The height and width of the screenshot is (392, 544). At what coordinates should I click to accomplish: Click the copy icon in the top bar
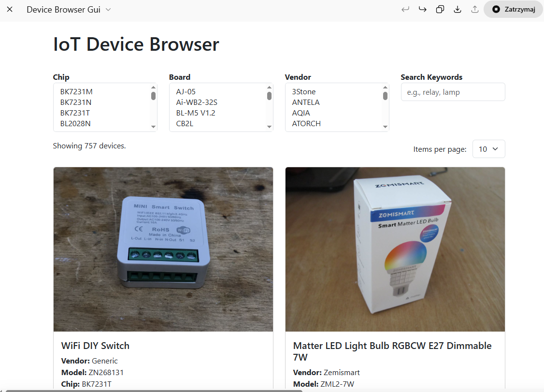tap(440, 9)
